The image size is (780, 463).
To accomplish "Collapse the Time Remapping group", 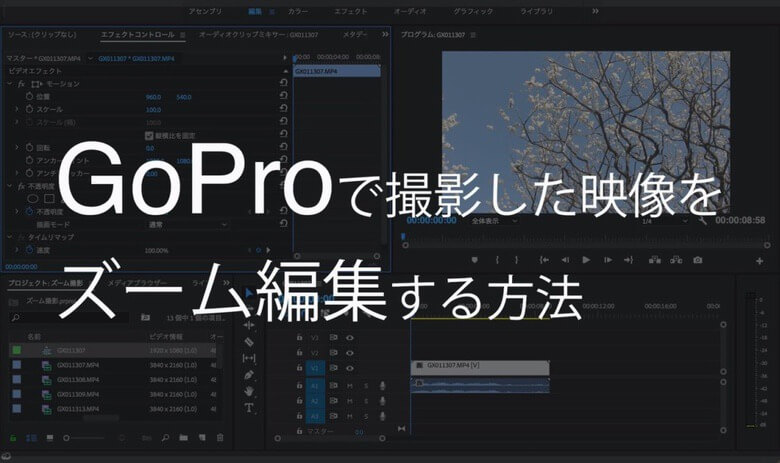I will click(x=10, y=237).
